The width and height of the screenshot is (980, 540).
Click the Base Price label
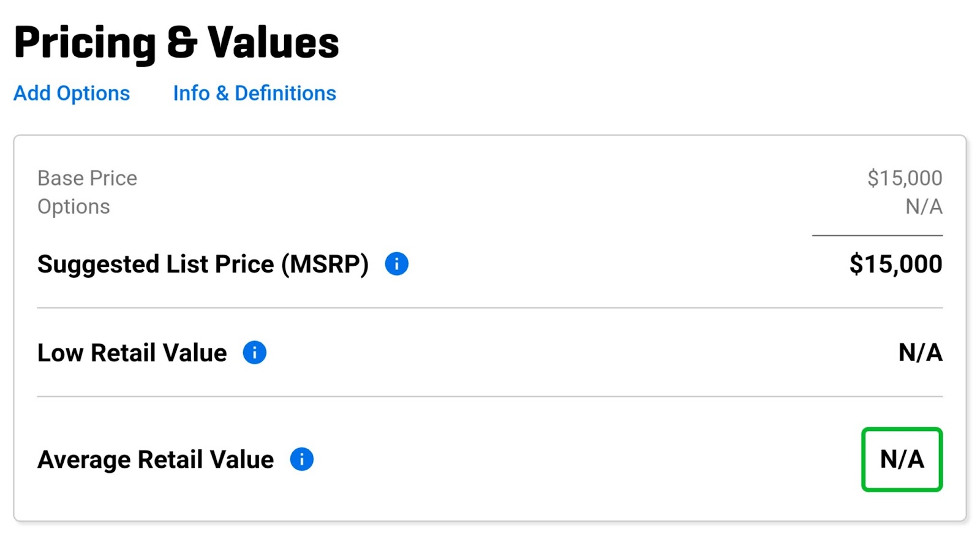pos(87,178)
